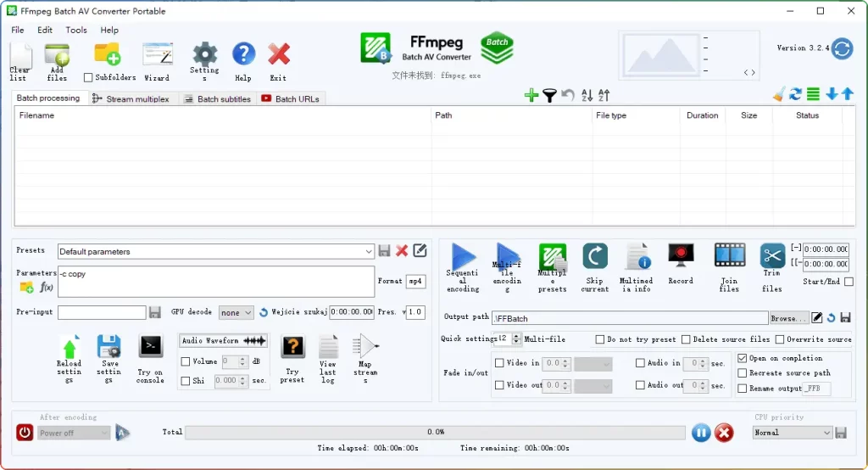Screen dimensions: 868x470
Task: Click Try on console icon
Action: [x=151, y=359]
